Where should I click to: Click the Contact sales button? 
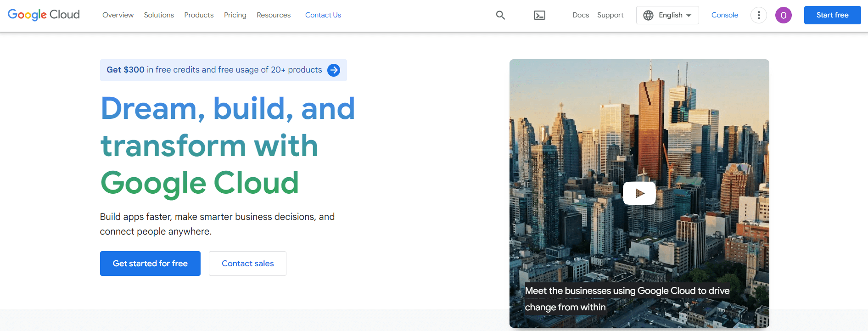pos(247,264)
